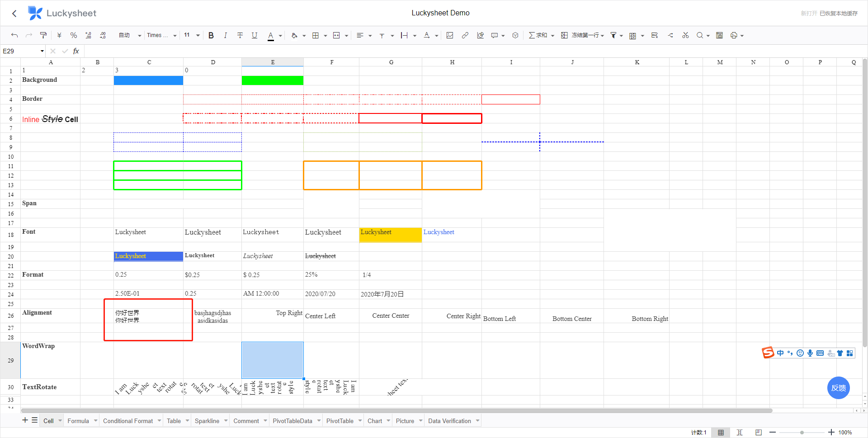
Task: Click the 反馈 feedback button
Action: coord(838,388)
